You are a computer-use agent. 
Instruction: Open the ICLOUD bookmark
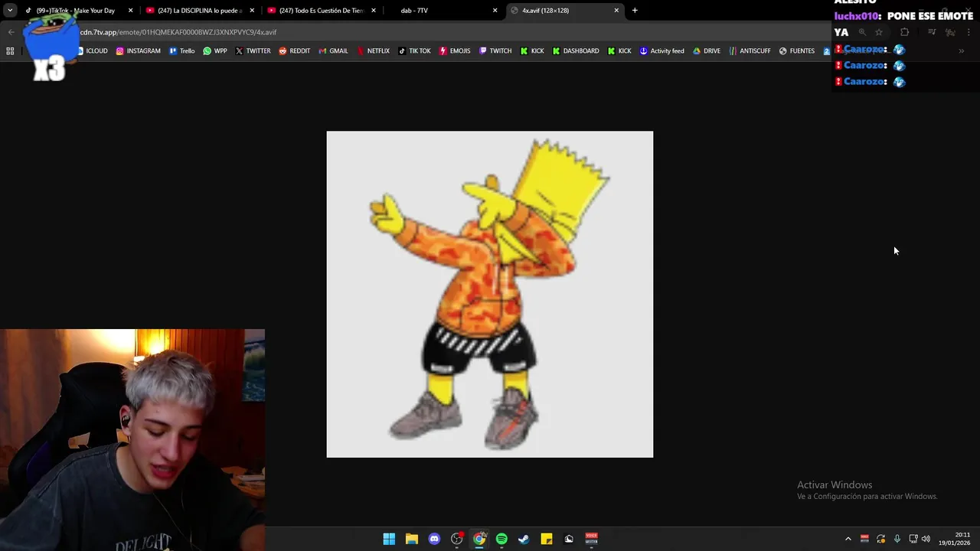coord(92,51)
